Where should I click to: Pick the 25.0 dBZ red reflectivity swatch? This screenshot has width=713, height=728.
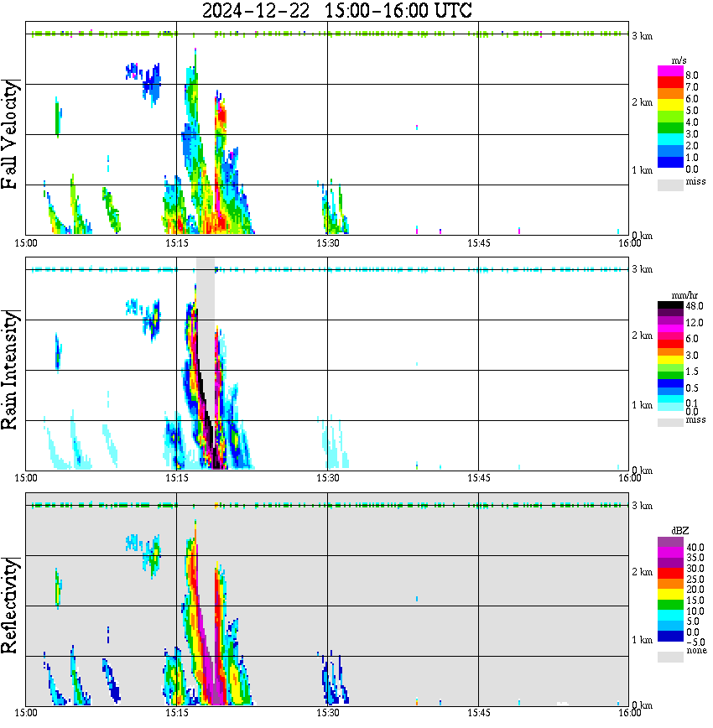[x=670, y=574]
